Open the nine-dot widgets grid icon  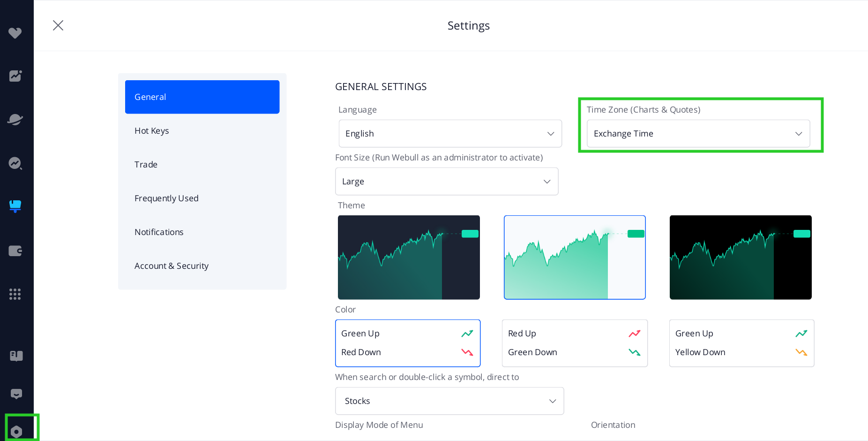pos(15,294)
